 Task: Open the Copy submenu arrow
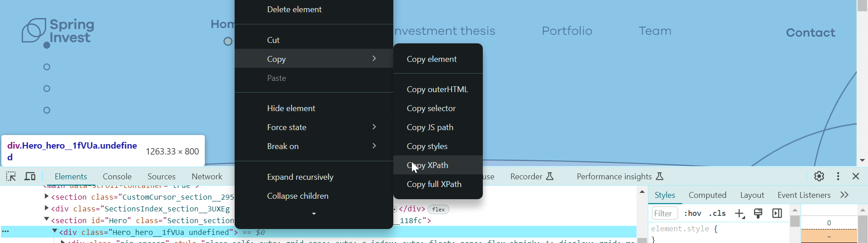coord(374,59)
